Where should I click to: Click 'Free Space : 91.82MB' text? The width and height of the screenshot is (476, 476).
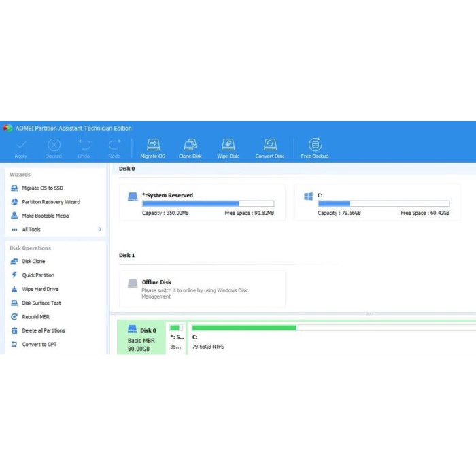[x=250, y=213]
